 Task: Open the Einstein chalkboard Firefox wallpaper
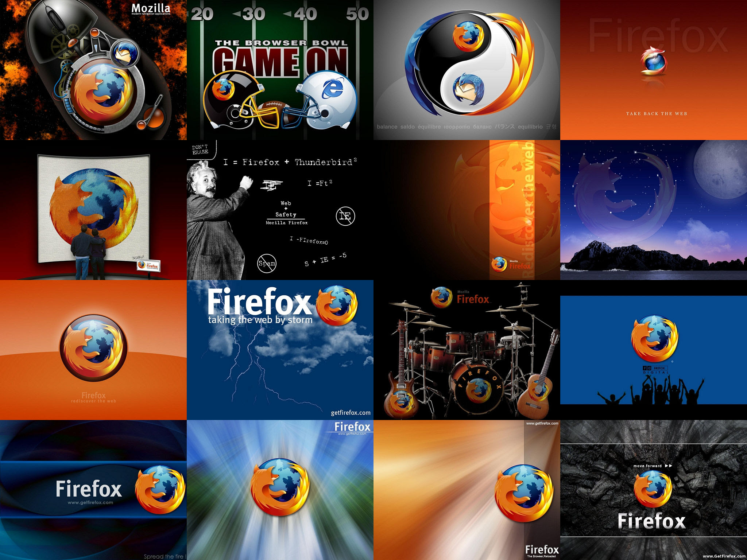[x=280, y=210]
